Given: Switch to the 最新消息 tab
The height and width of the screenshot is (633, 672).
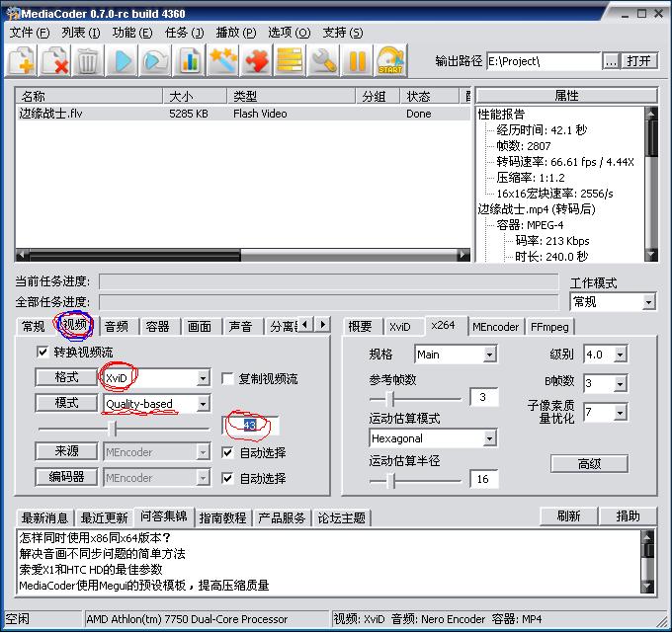Looking at the screenshot, I should (45, 518).
